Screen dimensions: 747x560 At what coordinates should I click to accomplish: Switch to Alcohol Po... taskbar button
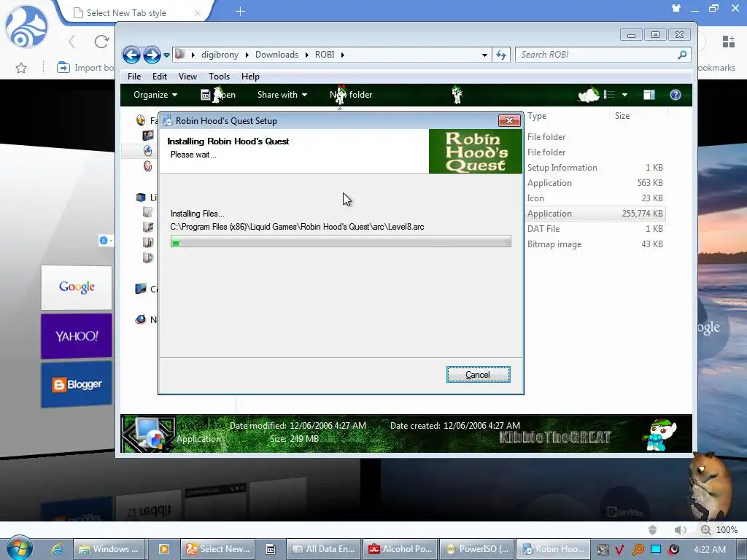coord(401,549)
